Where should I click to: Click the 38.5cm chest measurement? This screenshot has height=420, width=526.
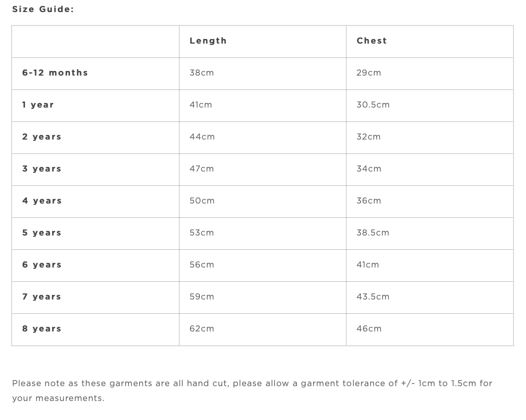point(373,233)
